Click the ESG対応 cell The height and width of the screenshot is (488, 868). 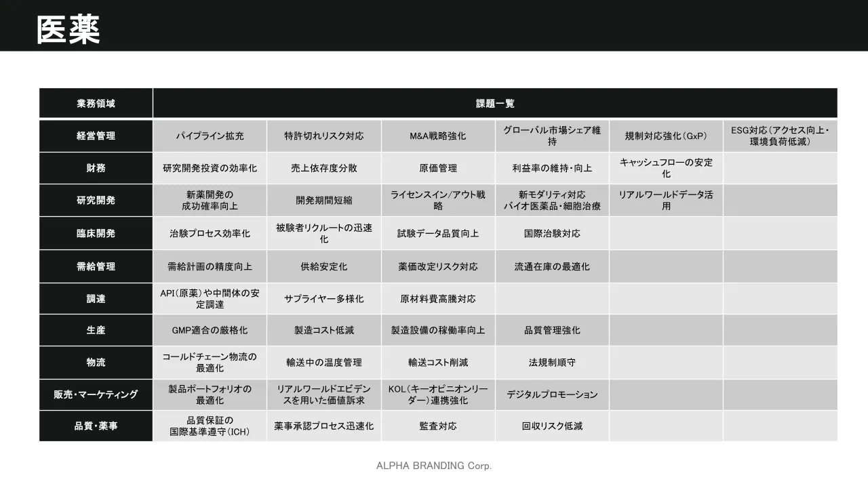(x=780, y=136)
